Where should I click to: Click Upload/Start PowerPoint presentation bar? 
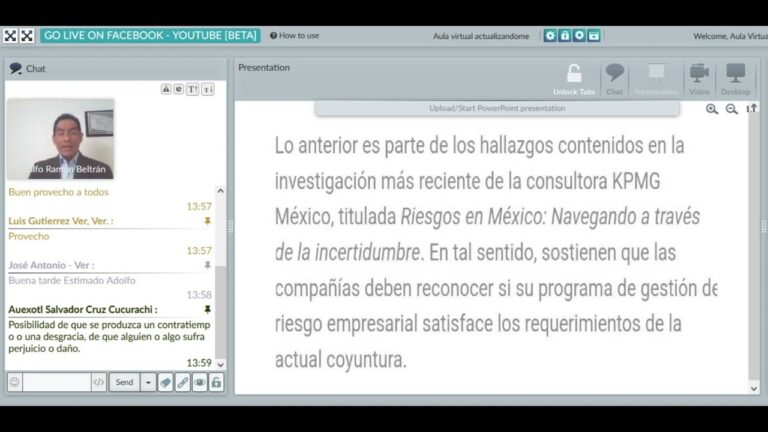tap(497, 108)
